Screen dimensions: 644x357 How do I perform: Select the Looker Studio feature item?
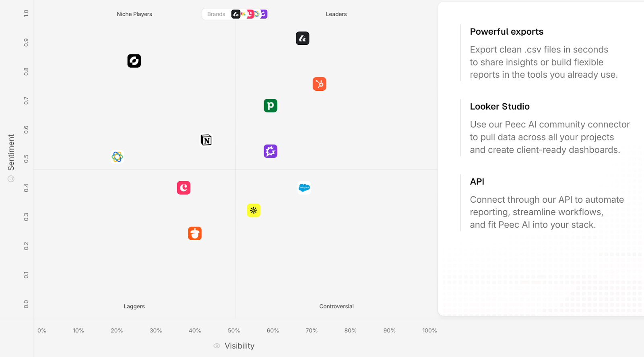pos(500,106)
